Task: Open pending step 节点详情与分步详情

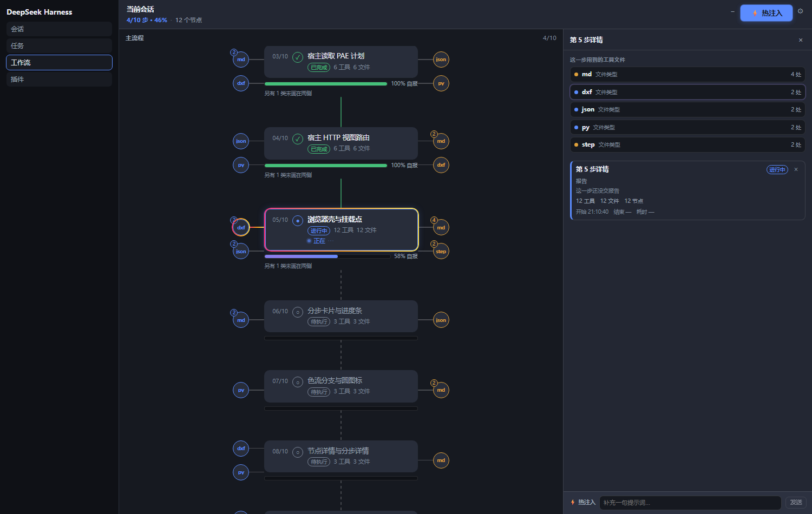Action: click(x=341, y=456)
